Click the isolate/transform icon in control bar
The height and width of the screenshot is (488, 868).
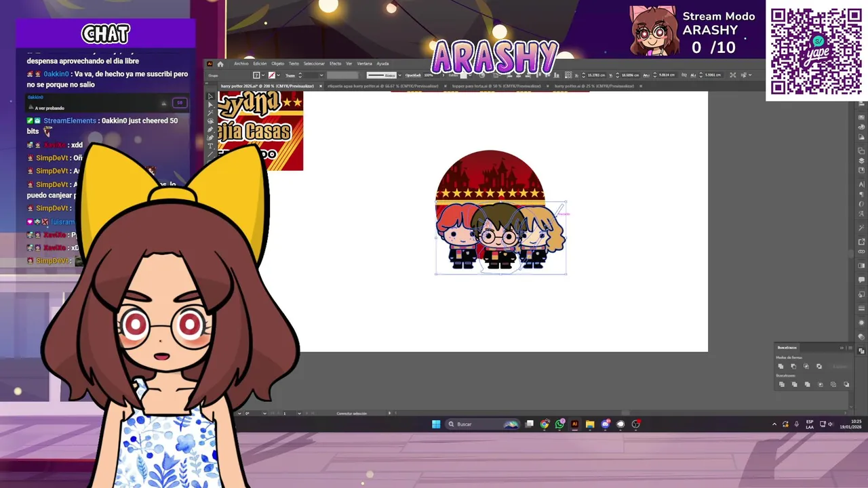click(x=733, y=75)
